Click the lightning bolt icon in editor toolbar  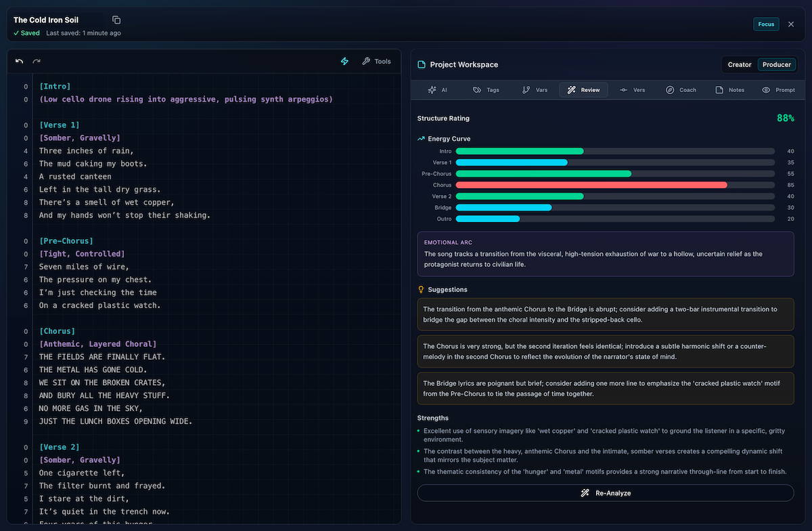coord(344,61)
